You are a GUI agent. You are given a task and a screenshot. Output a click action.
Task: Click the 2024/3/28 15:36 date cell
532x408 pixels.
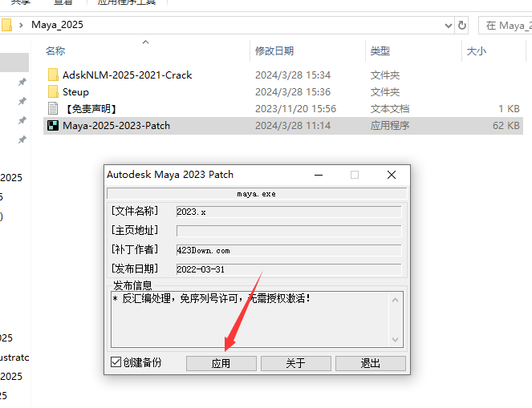[x=292, y=92]
